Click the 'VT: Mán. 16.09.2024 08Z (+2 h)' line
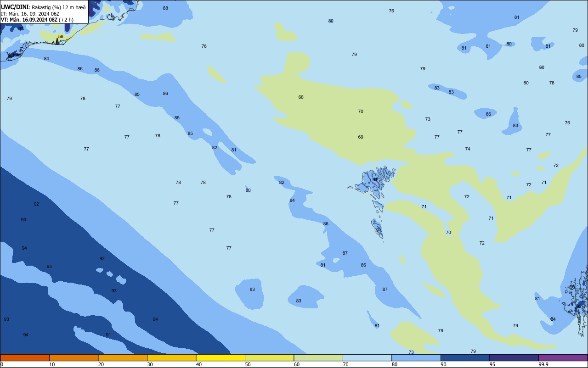Image resolution: width=588 pixels, height=368 pixels. coord(37,20)
